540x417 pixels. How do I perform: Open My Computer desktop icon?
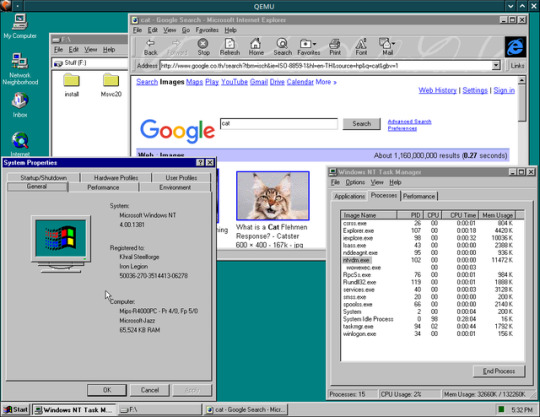tap(20, 26)
